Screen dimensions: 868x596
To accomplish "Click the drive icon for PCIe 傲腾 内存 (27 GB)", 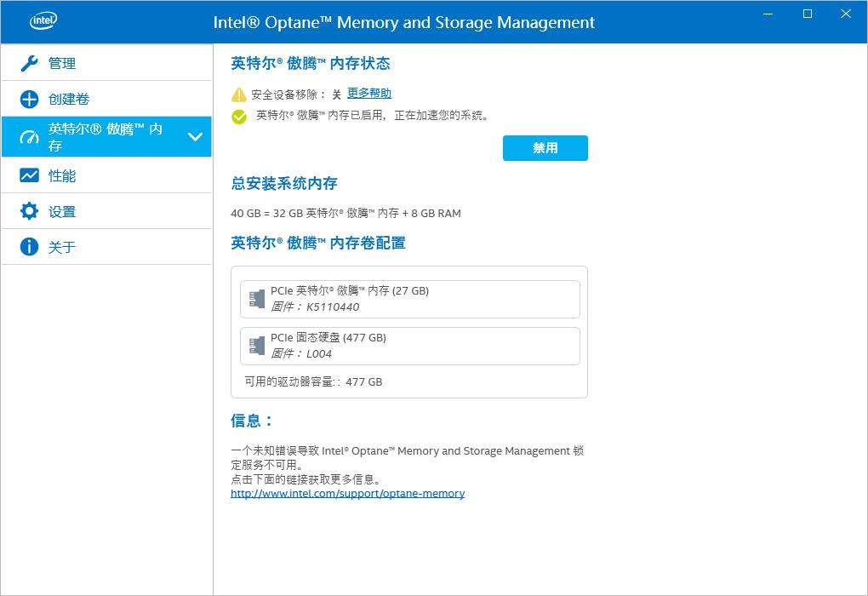I will 257,299.
